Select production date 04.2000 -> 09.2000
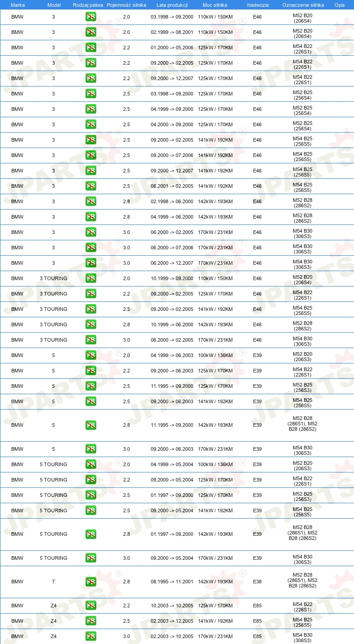 [x=172, y=124]
